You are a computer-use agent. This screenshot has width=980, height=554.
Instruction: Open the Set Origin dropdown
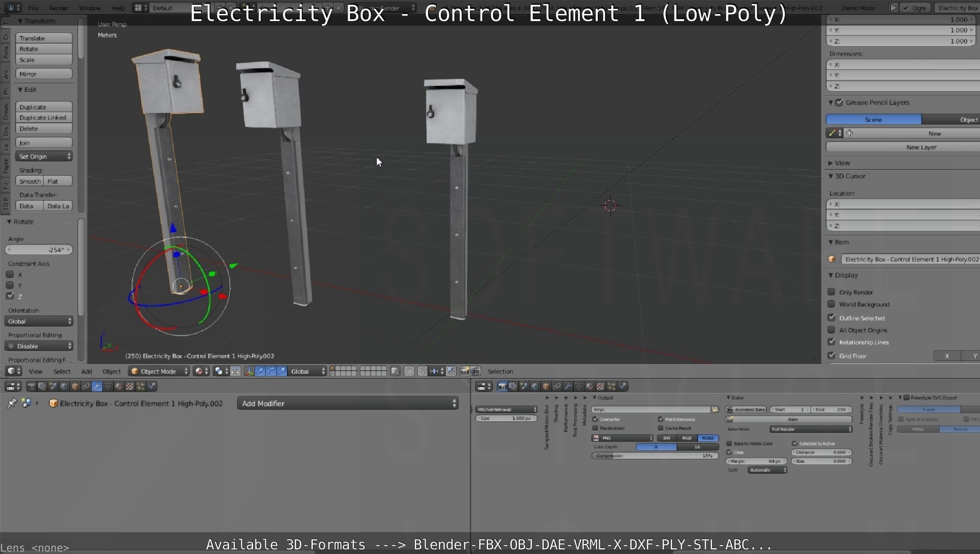click(x=44, y=156)
